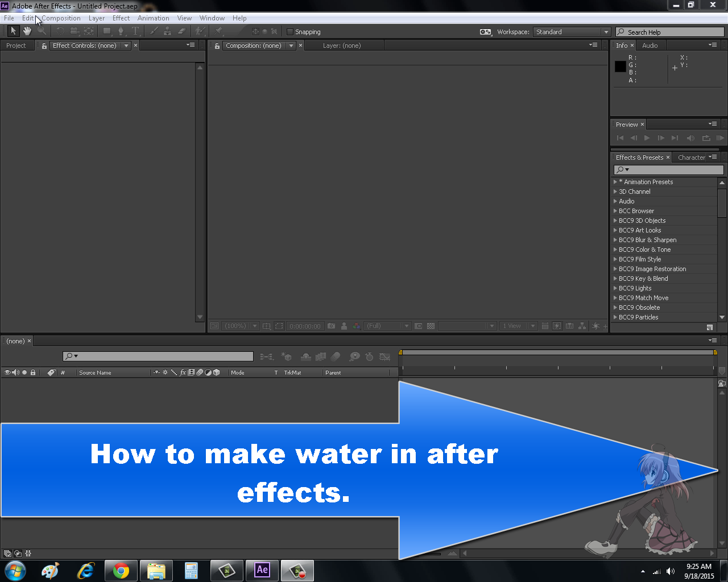
Task: Select the Pen tool
Action: point(121,31)
